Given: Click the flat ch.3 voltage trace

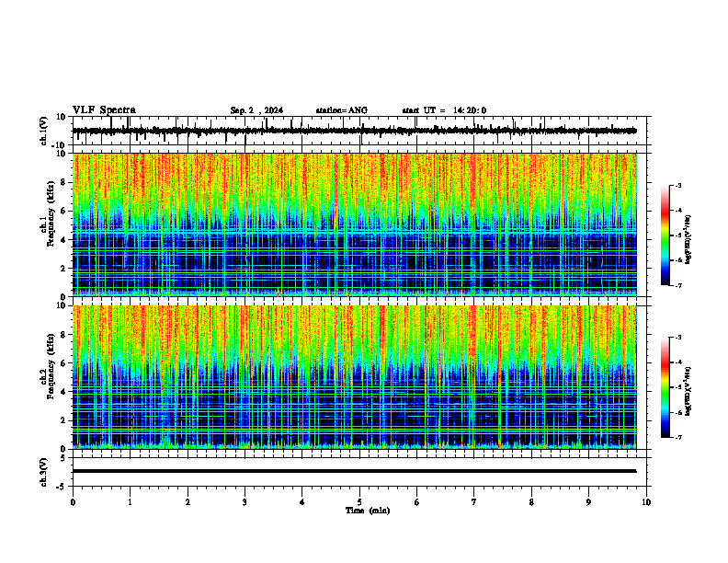Looking at the screenshot, I should point(354,471).
